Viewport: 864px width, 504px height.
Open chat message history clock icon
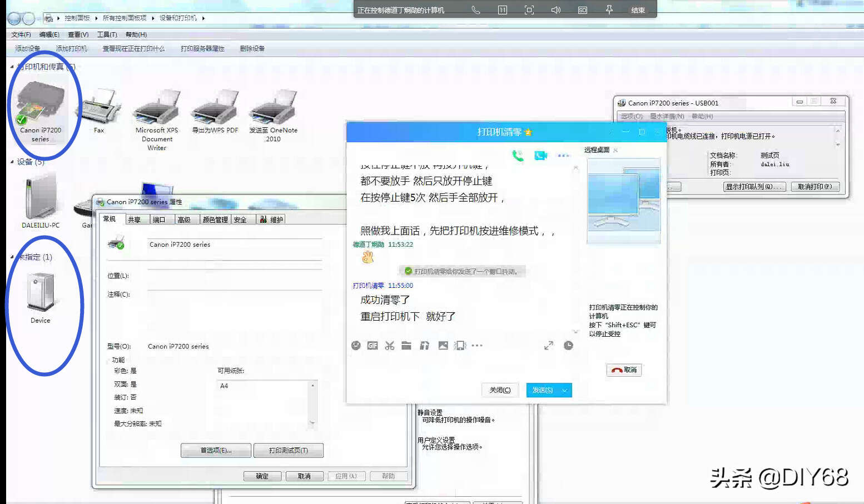[x=568, y=346]
